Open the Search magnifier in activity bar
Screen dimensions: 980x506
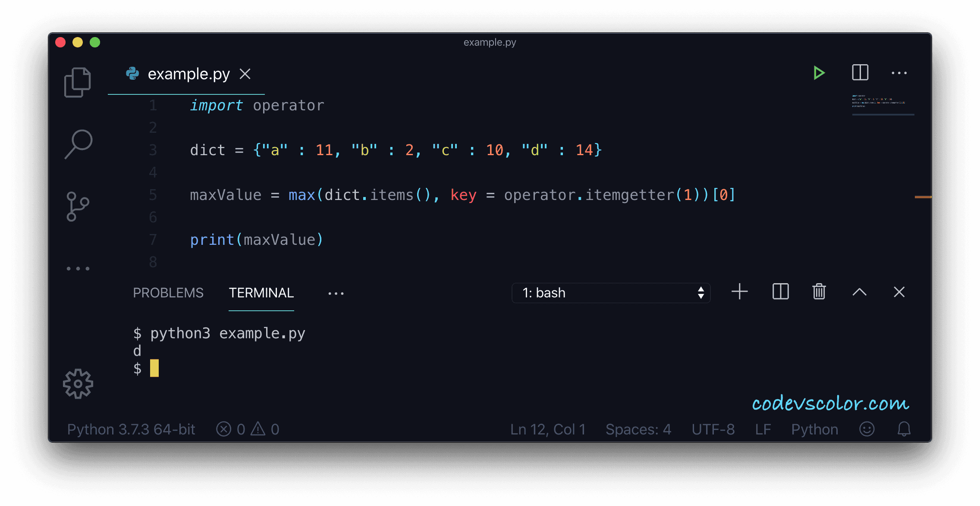[79, 144]
